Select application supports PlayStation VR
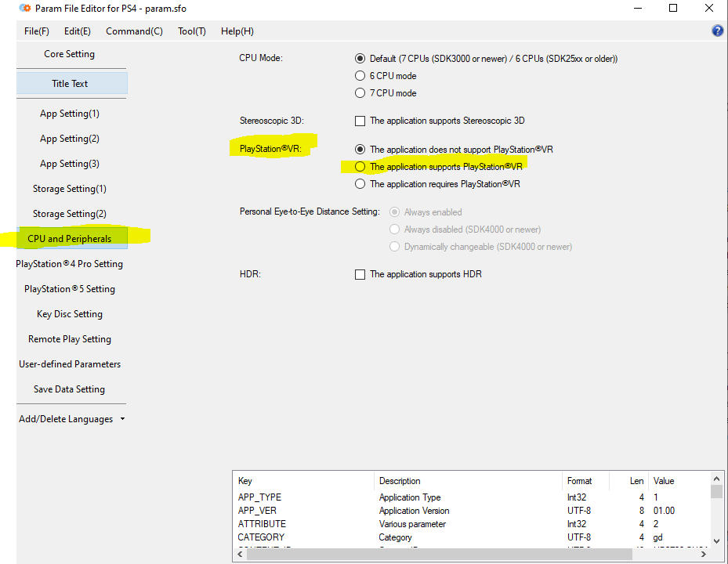Viewport: 728px width, 564px height. (360, 167)
